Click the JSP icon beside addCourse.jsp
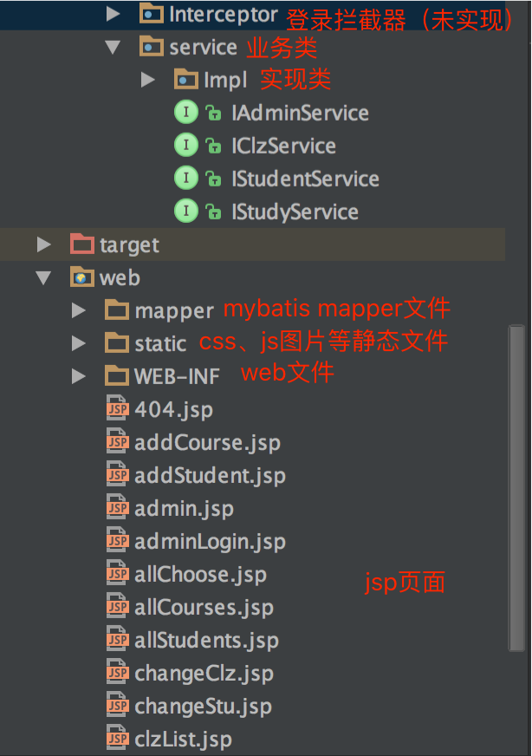 117,441
